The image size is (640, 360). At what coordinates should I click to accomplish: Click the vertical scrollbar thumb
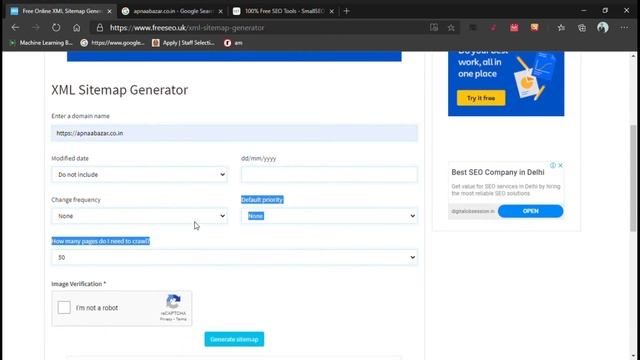[x=633, y=178]
